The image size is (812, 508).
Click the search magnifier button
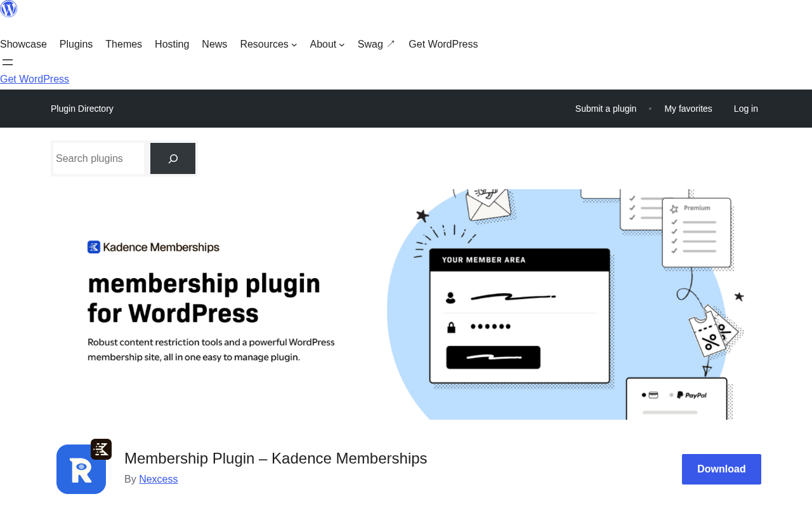tap(173, 159)
